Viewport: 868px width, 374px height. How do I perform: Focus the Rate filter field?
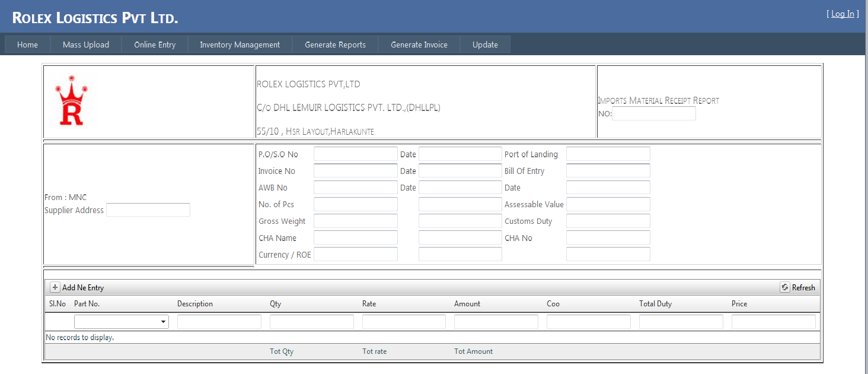404,322
